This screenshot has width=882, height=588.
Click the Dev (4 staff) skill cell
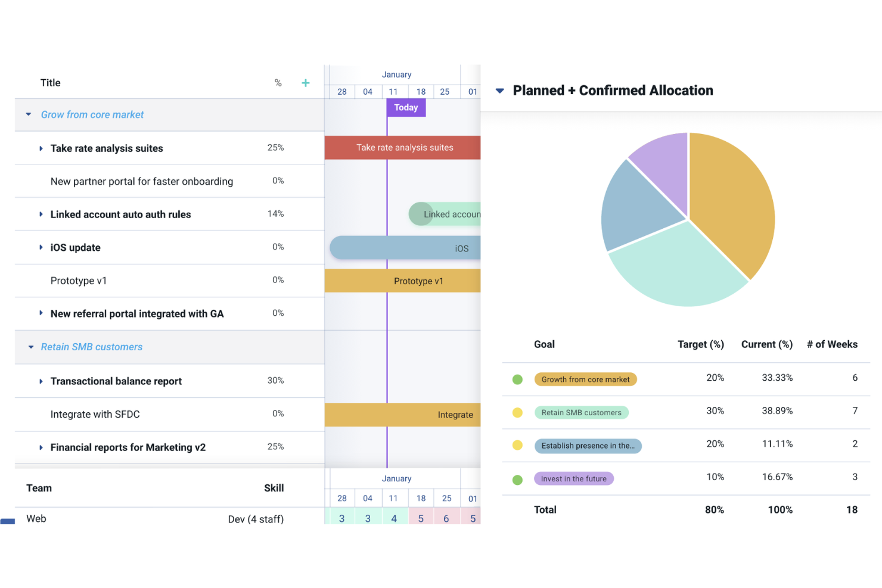click(256, 519)
